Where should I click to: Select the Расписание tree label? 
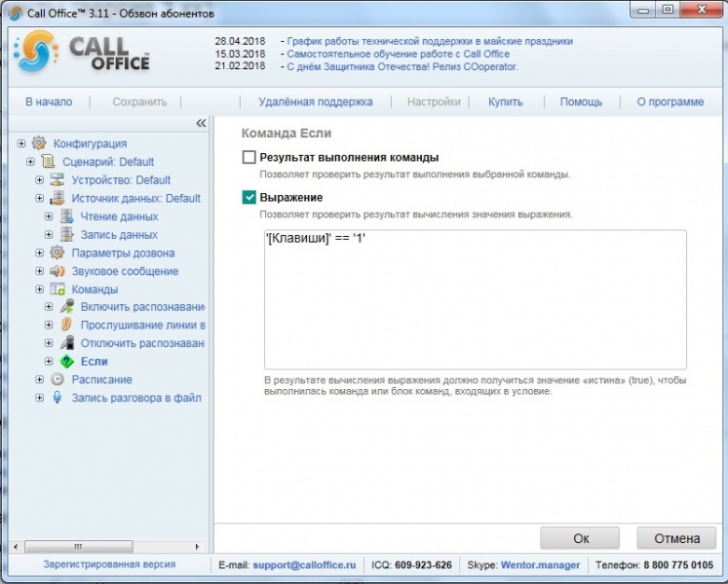point(101,379)
